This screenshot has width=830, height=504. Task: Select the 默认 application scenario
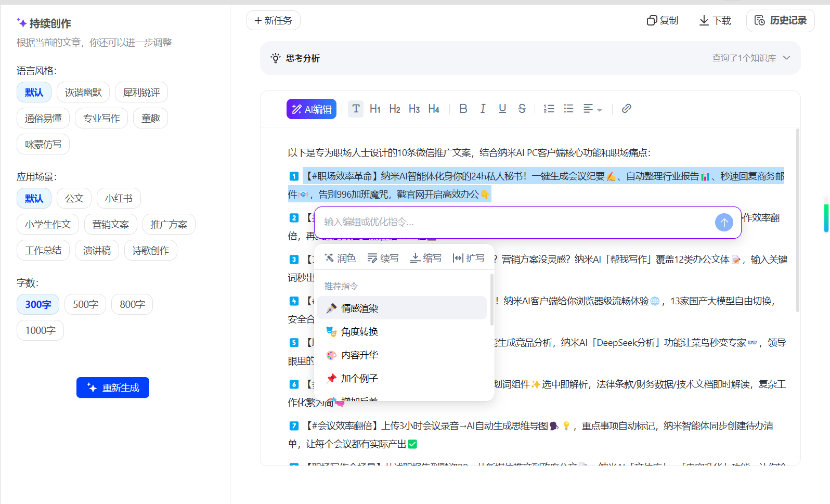point(34,199)
